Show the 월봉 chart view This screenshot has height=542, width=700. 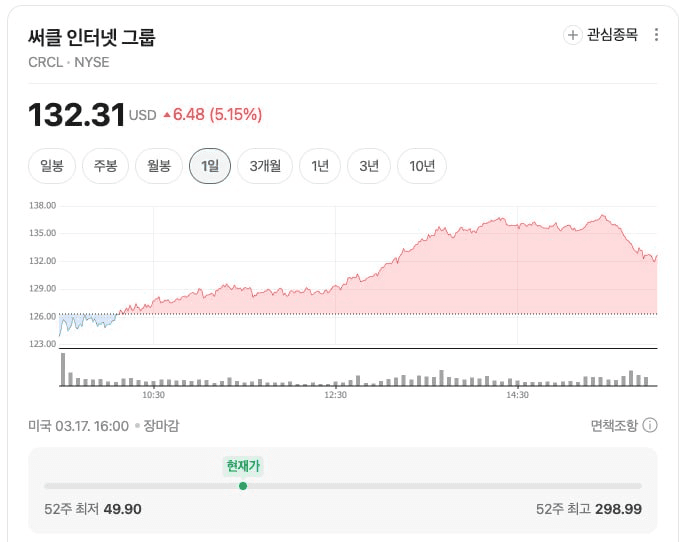[x=159, y=166]
